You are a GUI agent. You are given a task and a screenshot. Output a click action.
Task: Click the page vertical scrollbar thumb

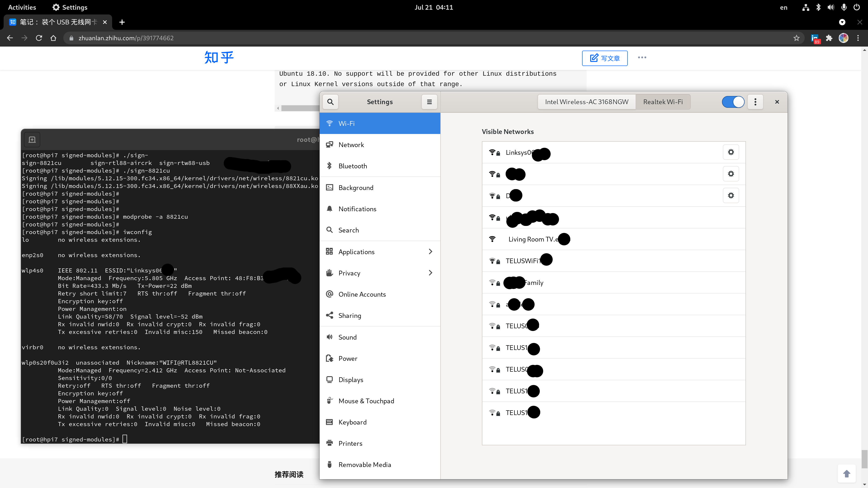coord(864,459)
